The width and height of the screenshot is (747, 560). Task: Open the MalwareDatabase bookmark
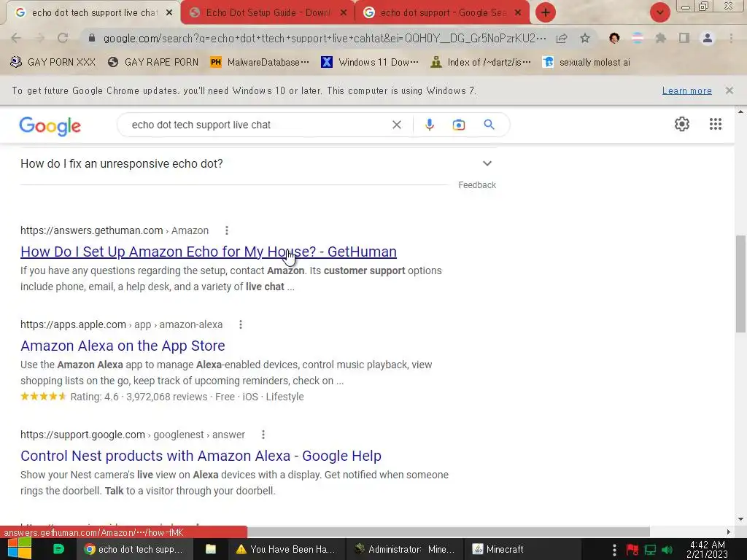[x=260, y=63]
